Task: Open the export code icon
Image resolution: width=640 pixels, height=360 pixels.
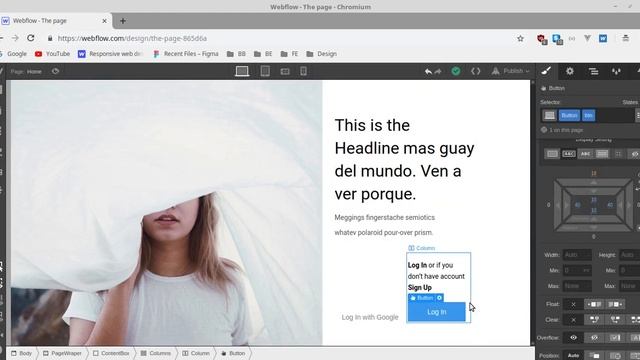Action: coord(476,71)
